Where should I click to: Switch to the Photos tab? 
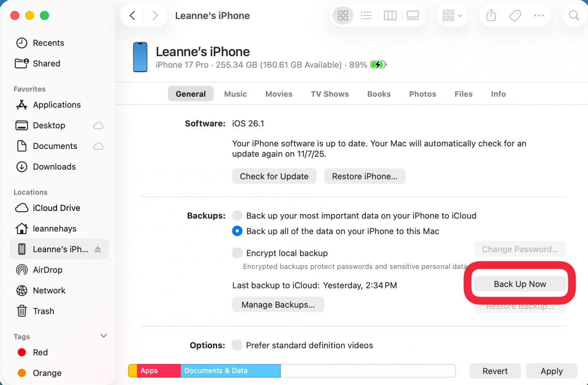click(422, 94)
